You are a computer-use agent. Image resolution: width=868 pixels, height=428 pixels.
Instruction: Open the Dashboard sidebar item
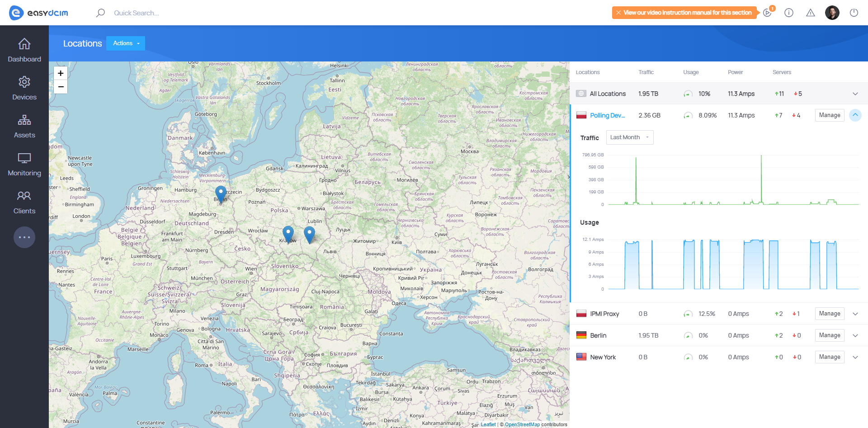[24, 50]
